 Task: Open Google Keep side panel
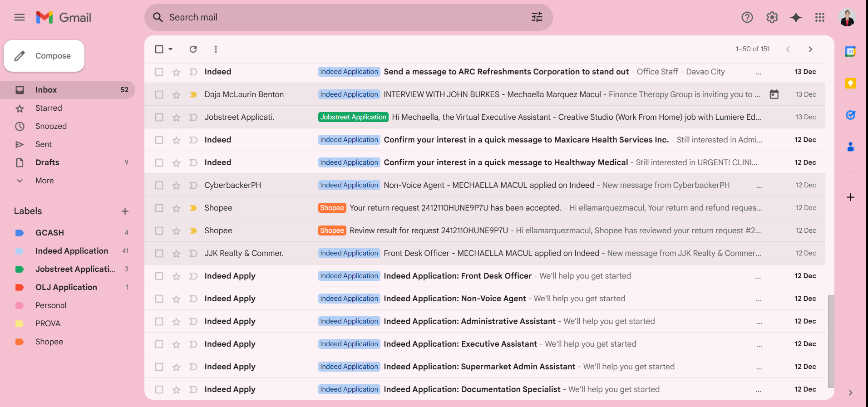pos(851,83)
